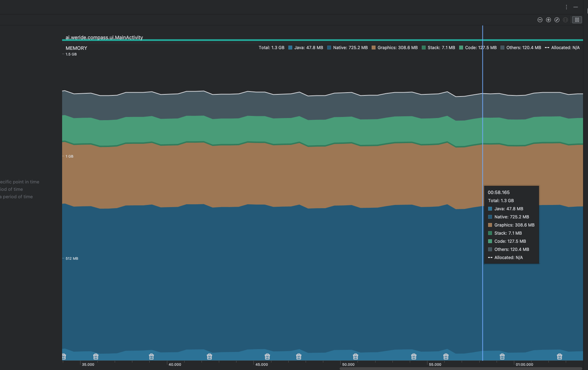Screen dimensions: 588x370
Task: Click the Code color swatch in top legend
Action: tap(461, 48)
